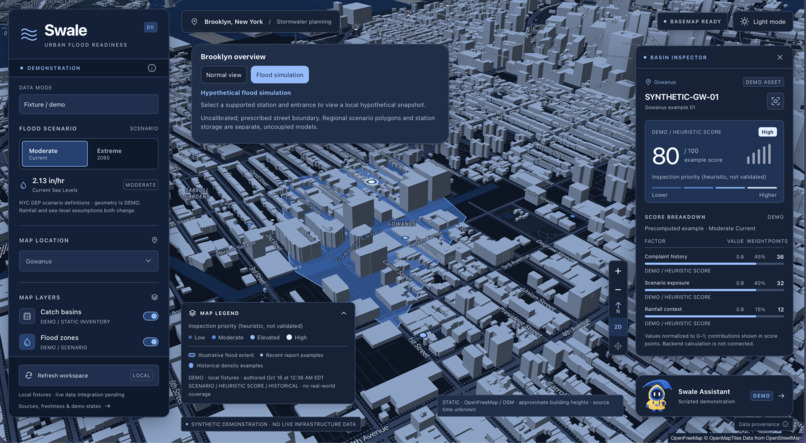
Task: Click the selected catch basin map marker
Action: click(x=370, y=181)
